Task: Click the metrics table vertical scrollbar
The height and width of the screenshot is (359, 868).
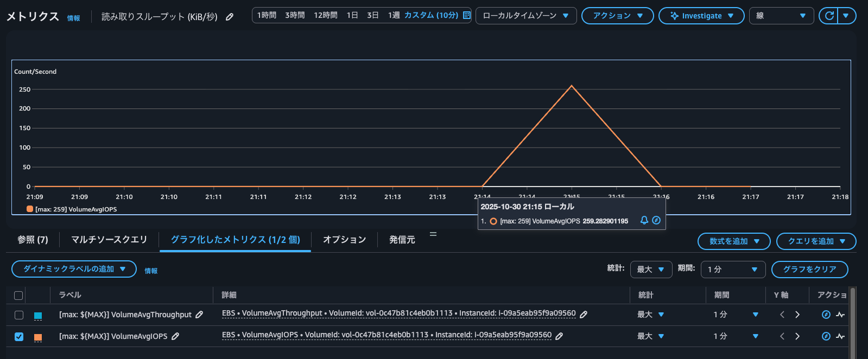Action: [853, 323]
